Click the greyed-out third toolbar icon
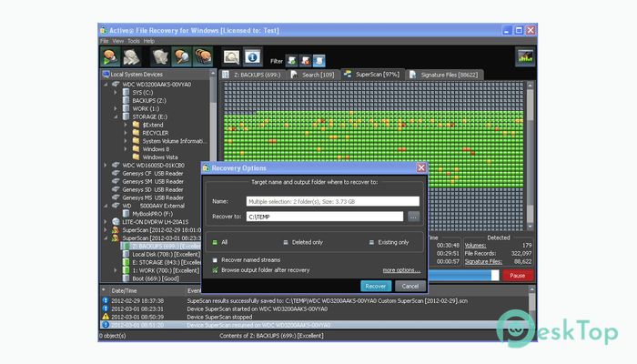The image size is (637, 364). tap(160, 56)
